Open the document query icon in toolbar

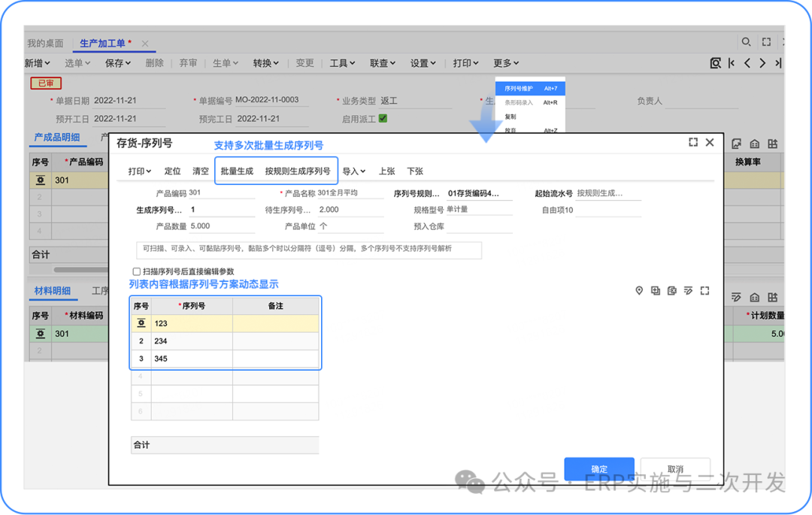pyautogui.click(x=716, y=63)
